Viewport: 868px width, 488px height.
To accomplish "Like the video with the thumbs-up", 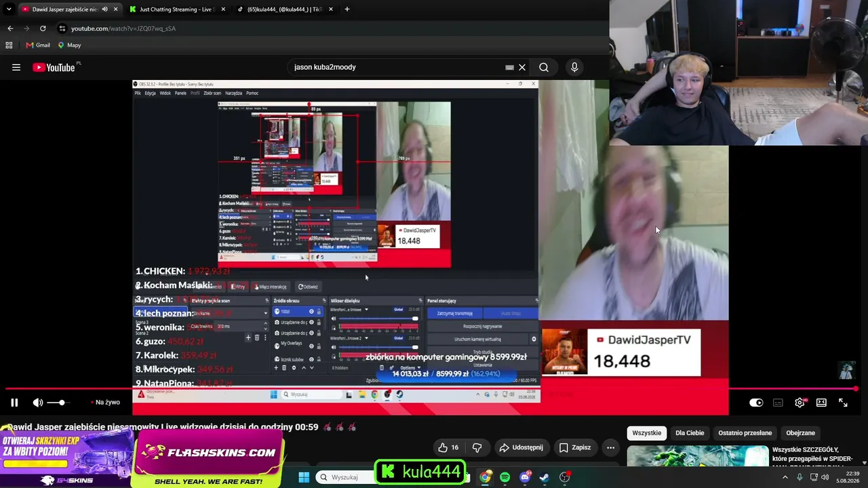I will tap(448, 447).
